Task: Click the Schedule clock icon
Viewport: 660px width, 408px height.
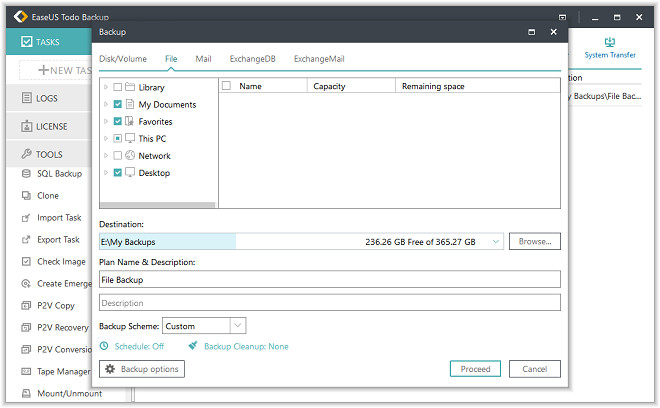Action: [104, 346]
